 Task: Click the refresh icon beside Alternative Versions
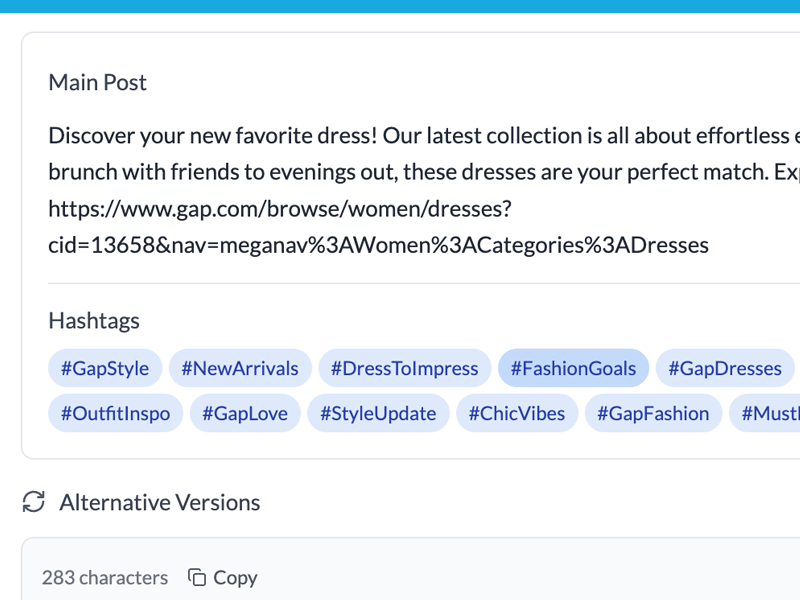click(x=34, y=502)
